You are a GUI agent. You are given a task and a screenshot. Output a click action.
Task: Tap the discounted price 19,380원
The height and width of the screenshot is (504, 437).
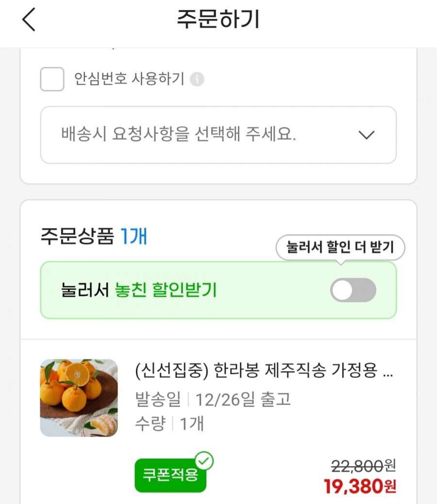tap(360, 486)
